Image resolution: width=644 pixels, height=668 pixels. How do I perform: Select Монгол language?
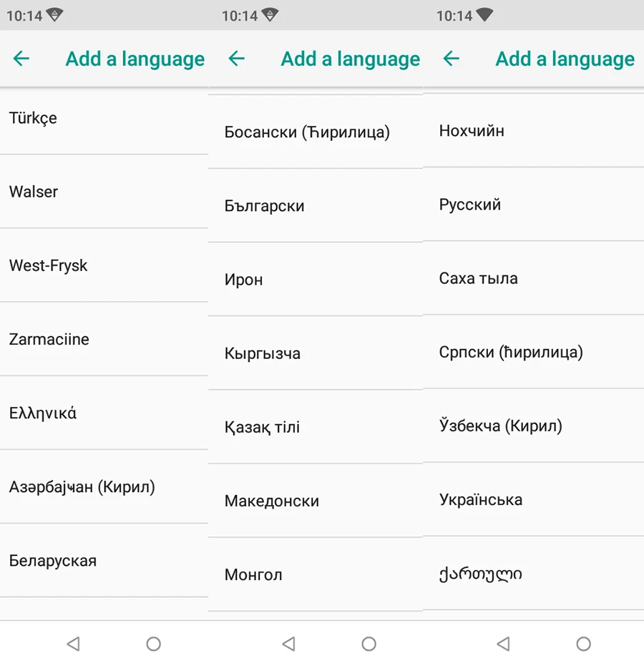point(316,574)
